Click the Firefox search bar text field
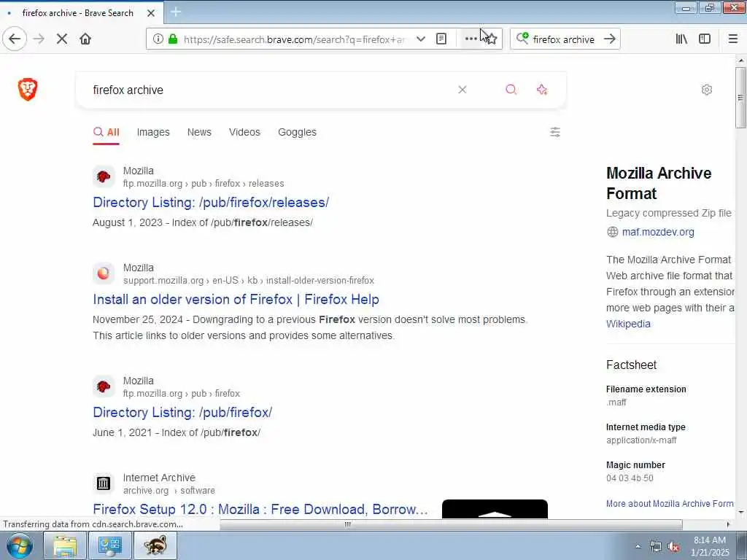747x560 pixels. (564, 39)
